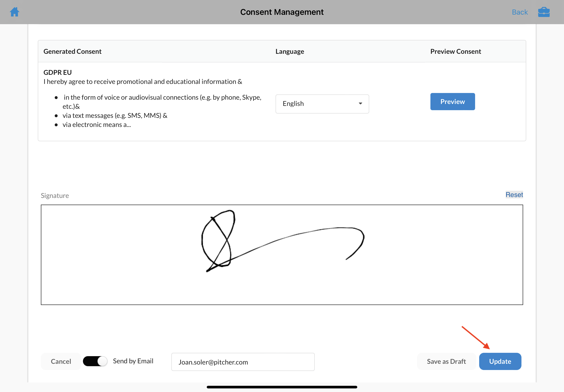Click the Consent Management page title
Image resolution: width=564 pixels, height=392 pixels.
[x=282, y=12]
